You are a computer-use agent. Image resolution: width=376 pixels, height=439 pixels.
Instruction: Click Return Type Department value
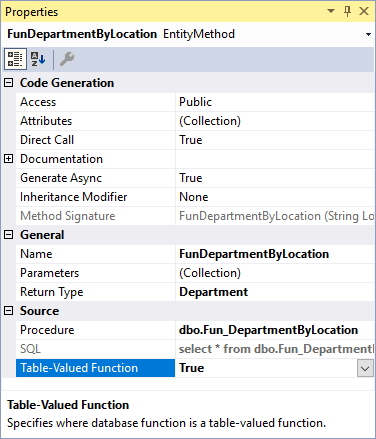213,292
